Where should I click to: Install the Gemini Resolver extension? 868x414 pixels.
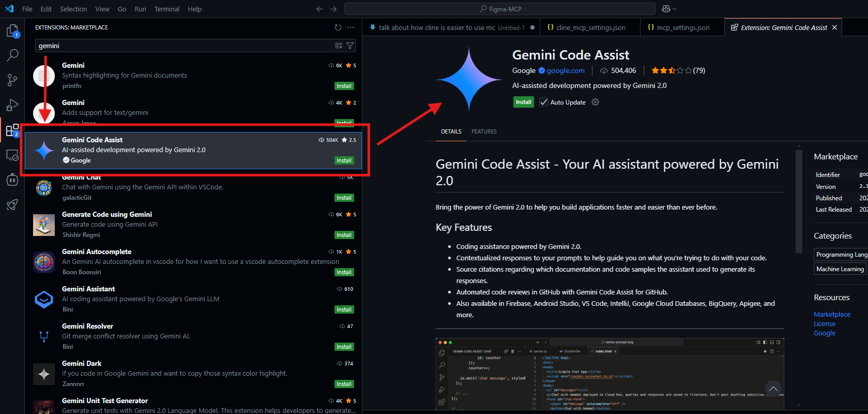pos(344,347)
